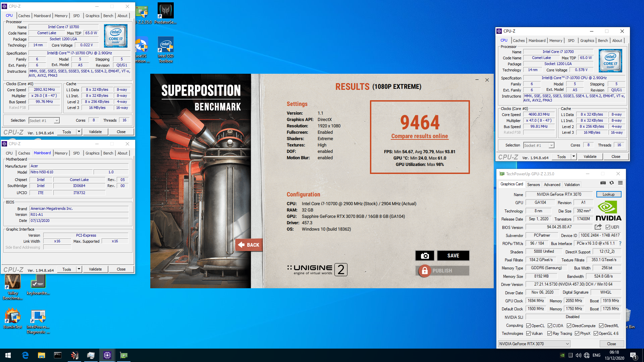The image size is (644, 362).
Task: Toggle the OpenGL 4.6 checkbox
Action: 596,334
